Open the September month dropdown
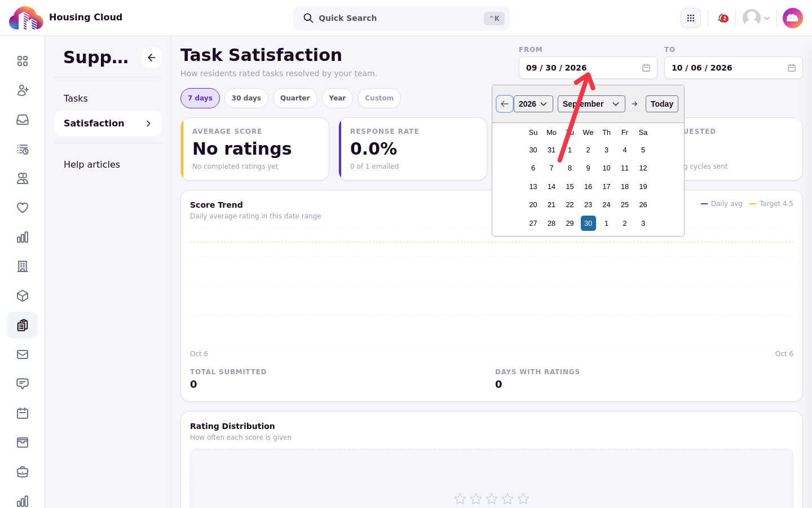Viewport: 812px width, 508px height. pyautogui.click(x=592, y=104)
